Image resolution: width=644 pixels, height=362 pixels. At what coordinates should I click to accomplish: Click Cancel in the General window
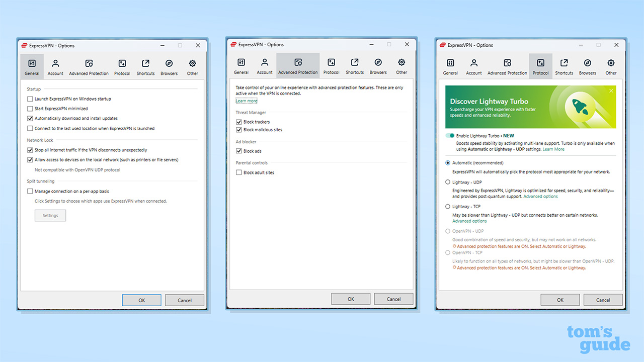point(185,300)
